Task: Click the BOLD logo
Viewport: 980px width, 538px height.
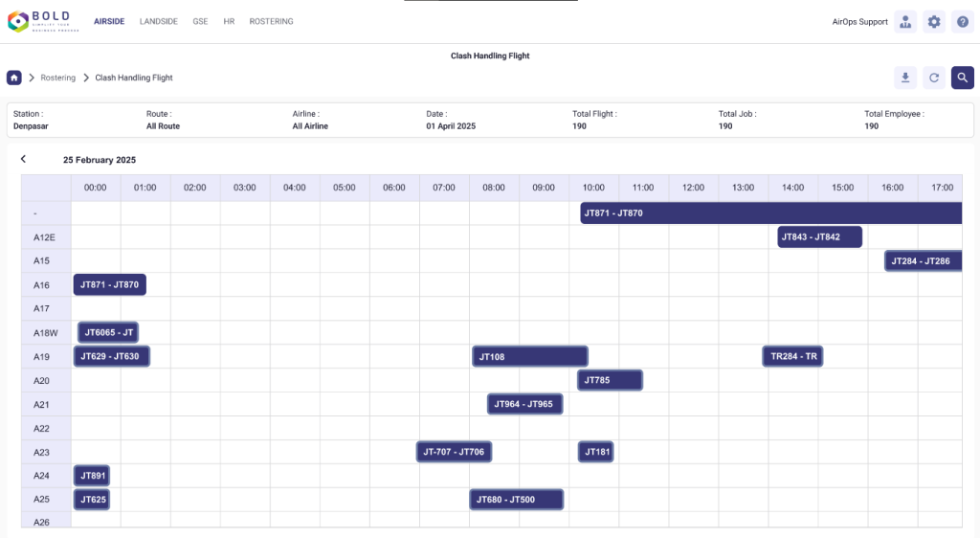Action: 44,21
